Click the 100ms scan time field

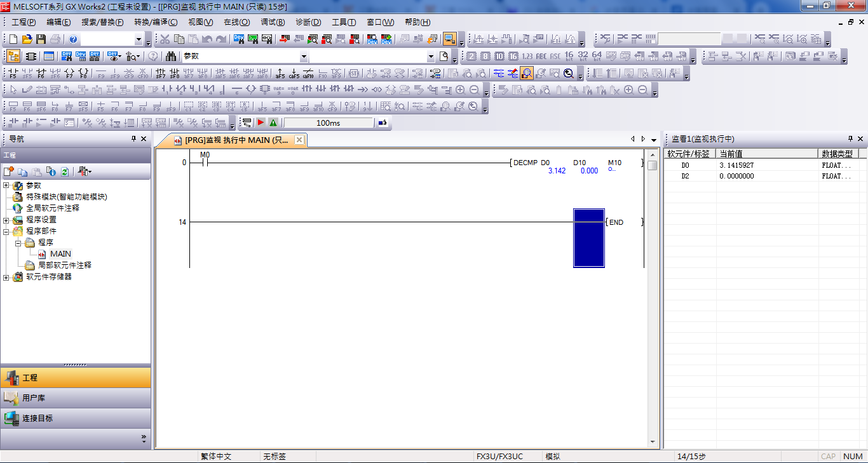[x=329, y=123]
